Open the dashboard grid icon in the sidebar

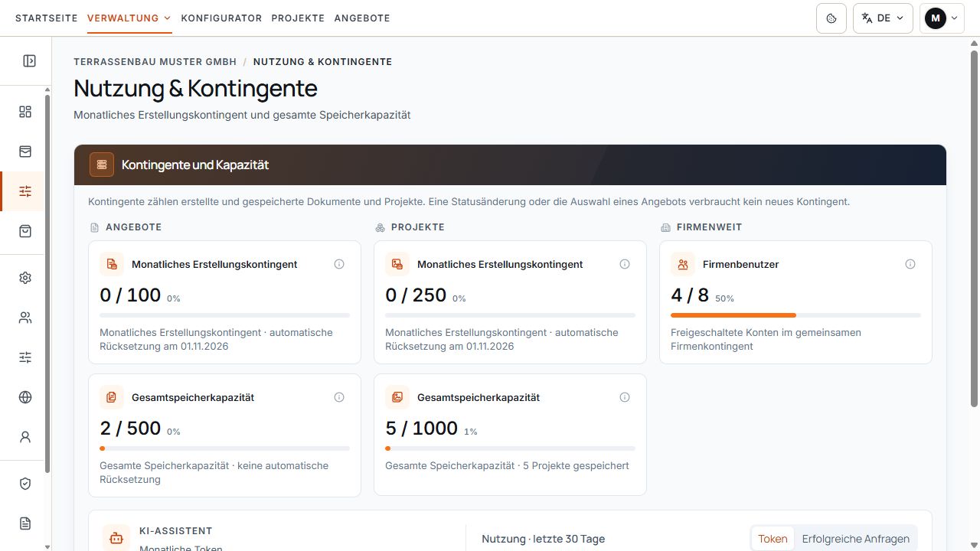point(25,112)
